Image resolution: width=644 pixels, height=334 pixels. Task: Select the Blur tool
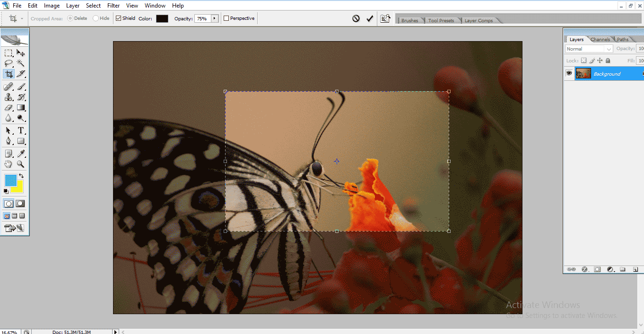click(x=9, y=118)
